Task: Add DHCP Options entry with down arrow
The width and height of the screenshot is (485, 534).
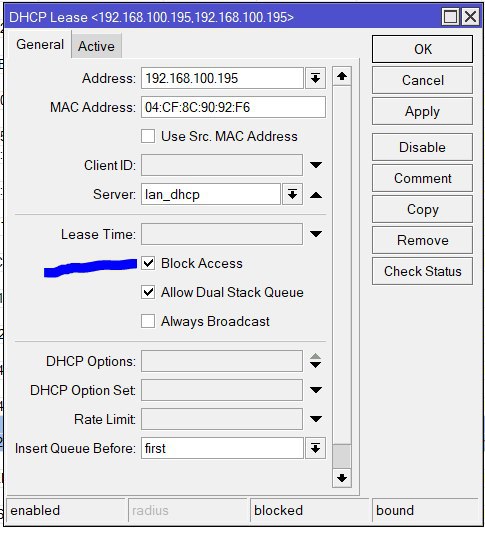Action: [x=316, y=365]
